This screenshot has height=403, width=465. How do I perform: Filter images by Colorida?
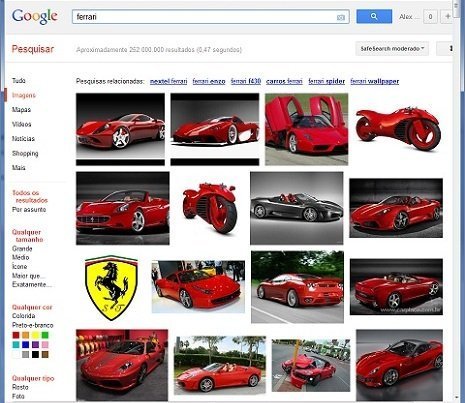[x=24, y=316]
